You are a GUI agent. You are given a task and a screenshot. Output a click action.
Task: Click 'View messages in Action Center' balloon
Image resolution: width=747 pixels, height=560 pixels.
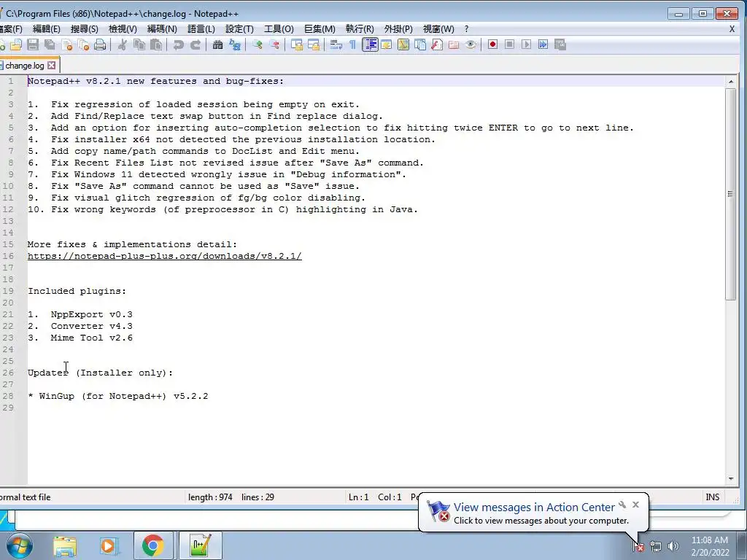[534, 507]
